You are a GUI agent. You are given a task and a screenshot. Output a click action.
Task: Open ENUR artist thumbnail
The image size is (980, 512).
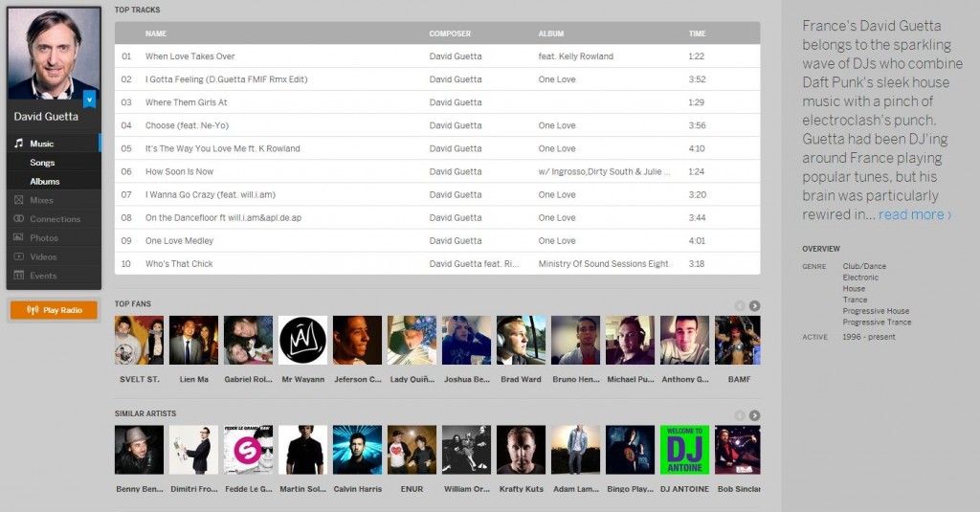[412, 450]
